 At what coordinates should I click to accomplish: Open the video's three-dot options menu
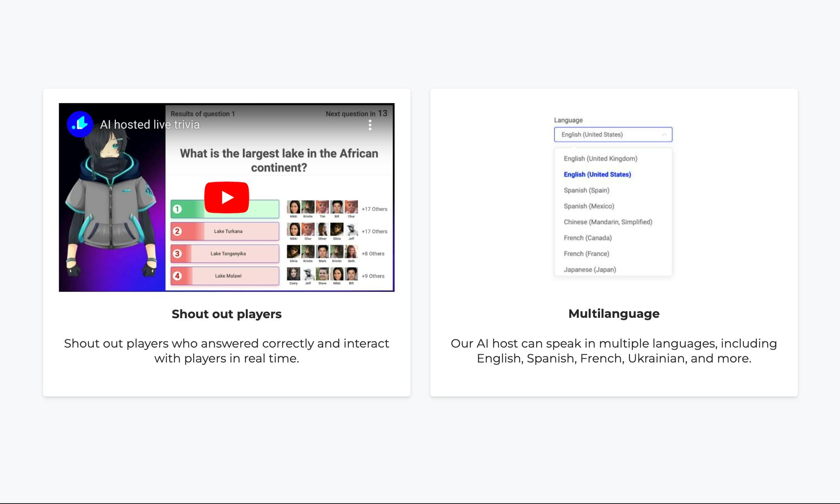(370, 125)
